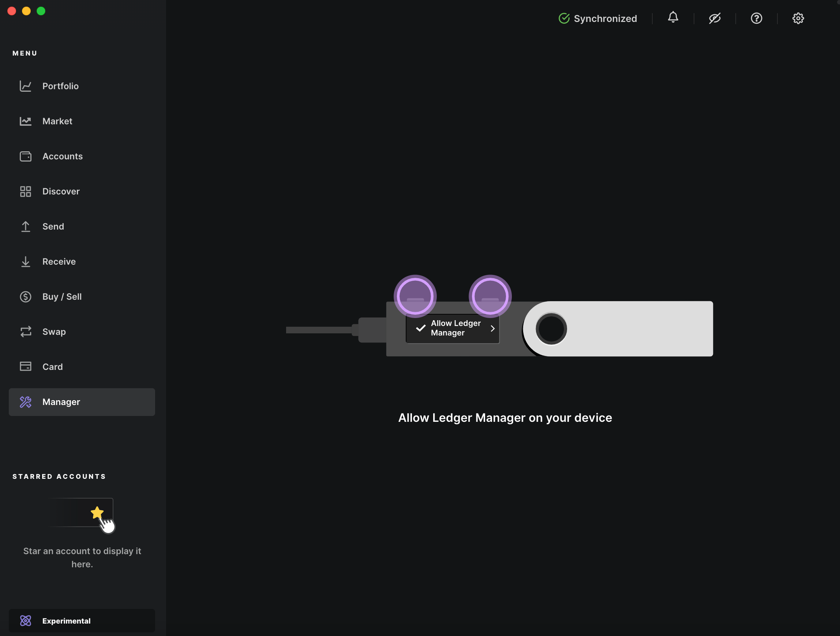
Task: Click the camera/privacy icon in toolbar
Action: pyautogui.click(x=715, y=18)
